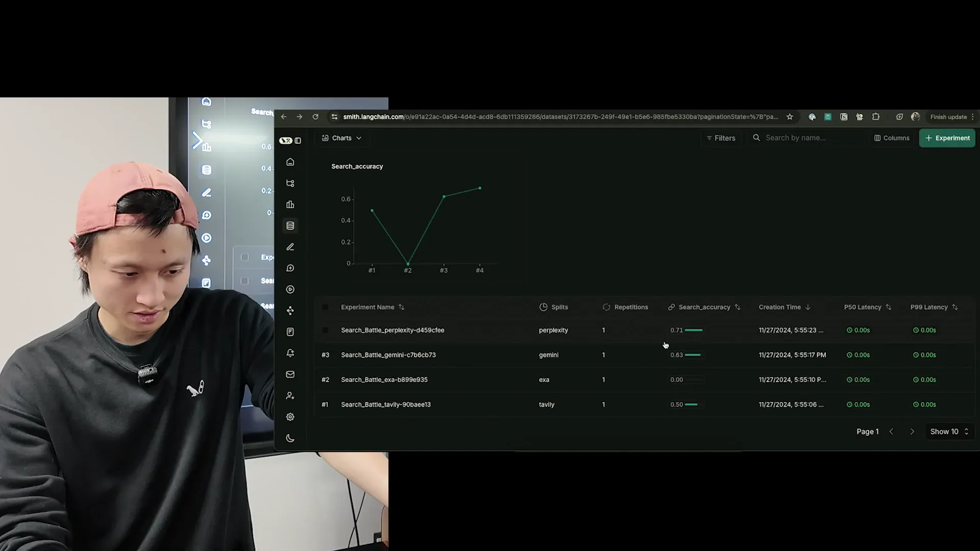
Task: Click the Annotation pencil sidebar icon
Action: (x=290, y=247)
